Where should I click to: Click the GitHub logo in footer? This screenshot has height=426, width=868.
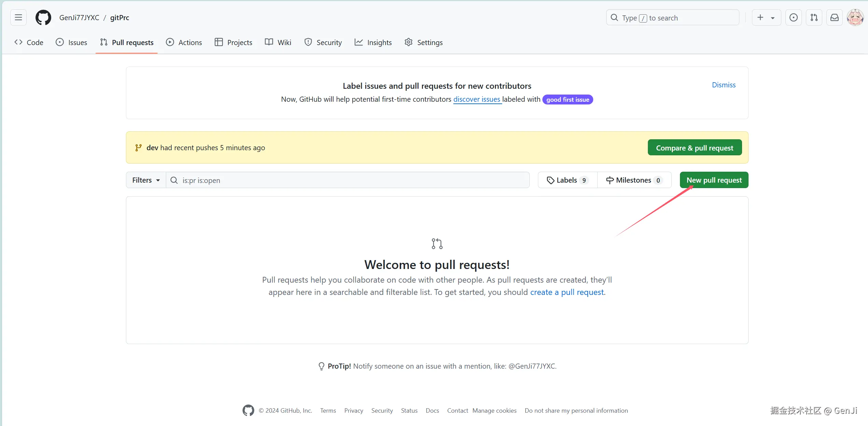pyautogui.click(x=248, y=410)
